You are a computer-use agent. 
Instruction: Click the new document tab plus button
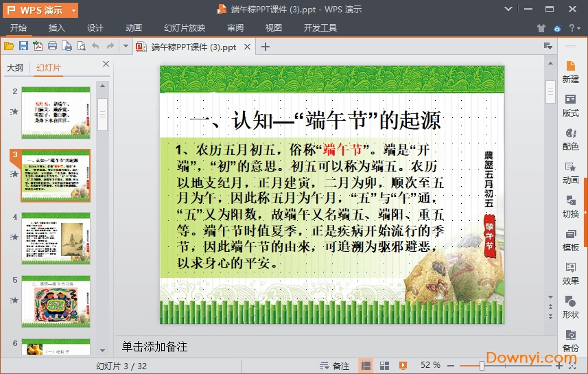tap(266, 47)
